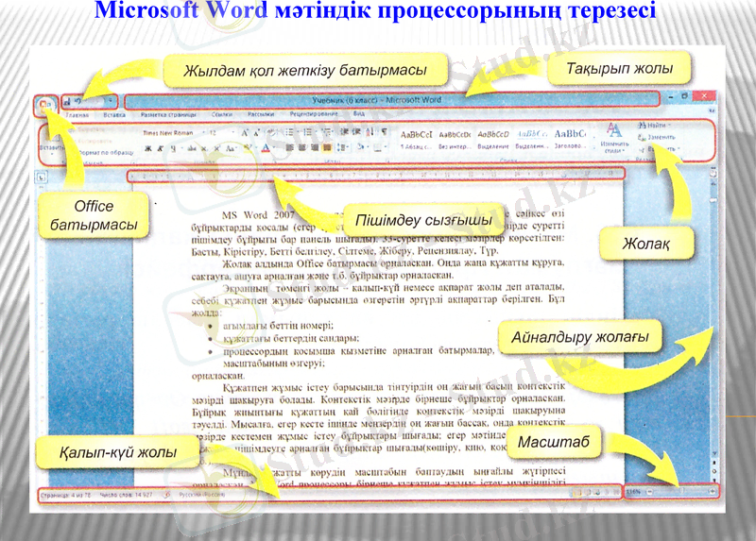The image size is (756, 541).
Task: Click the numbered list icon
Action: click(x=309, y=132)
